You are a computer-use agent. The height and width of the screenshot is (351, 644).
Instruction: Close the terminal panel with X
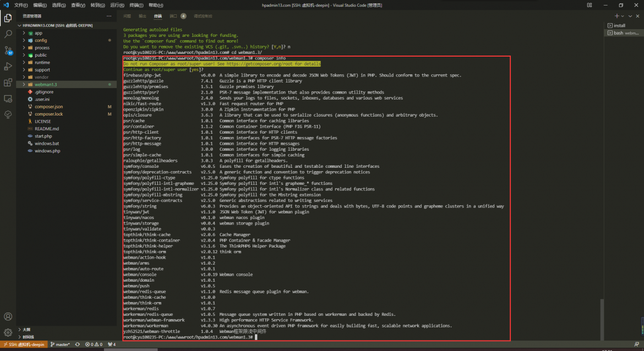click(x=637, y=16)
